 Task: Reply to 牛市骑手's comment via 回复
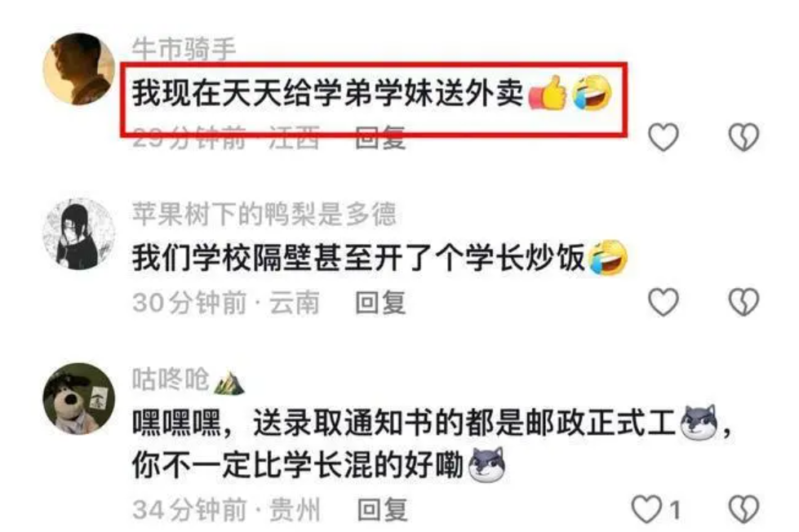click(380, 138)
